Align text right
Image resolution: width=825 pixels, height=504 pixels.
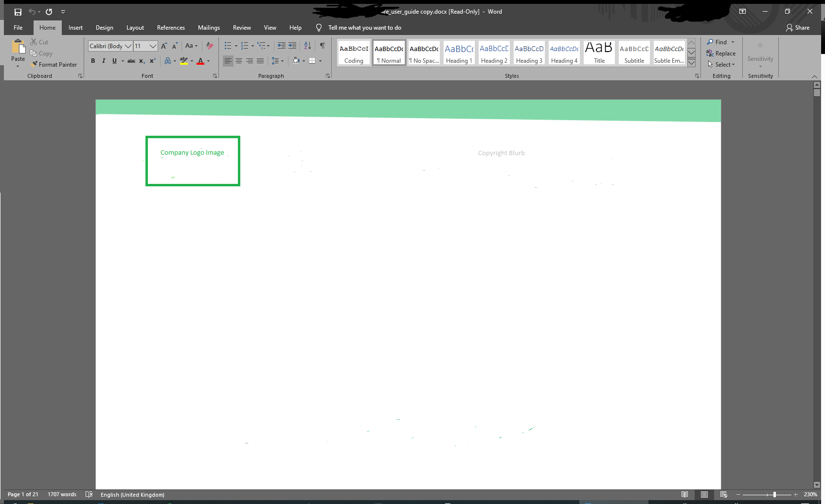pos(250,61)
